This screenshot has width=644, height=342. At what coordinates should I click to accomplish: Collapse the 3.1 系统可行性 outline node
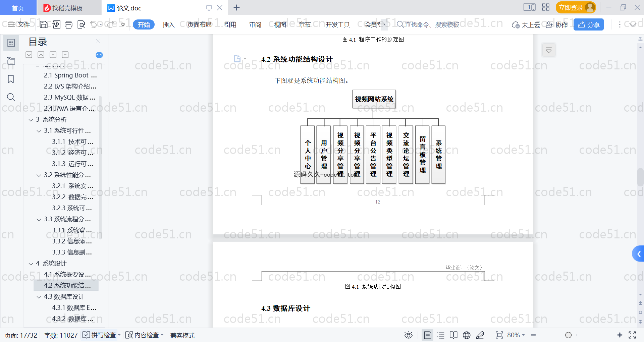(39, 131)
